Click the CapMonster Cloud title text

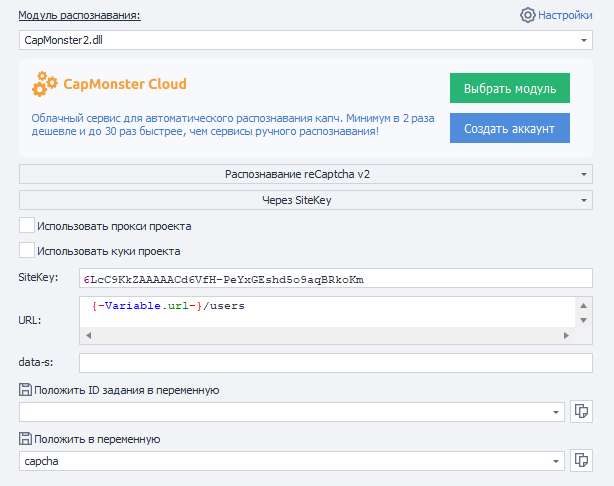(125, 84)
